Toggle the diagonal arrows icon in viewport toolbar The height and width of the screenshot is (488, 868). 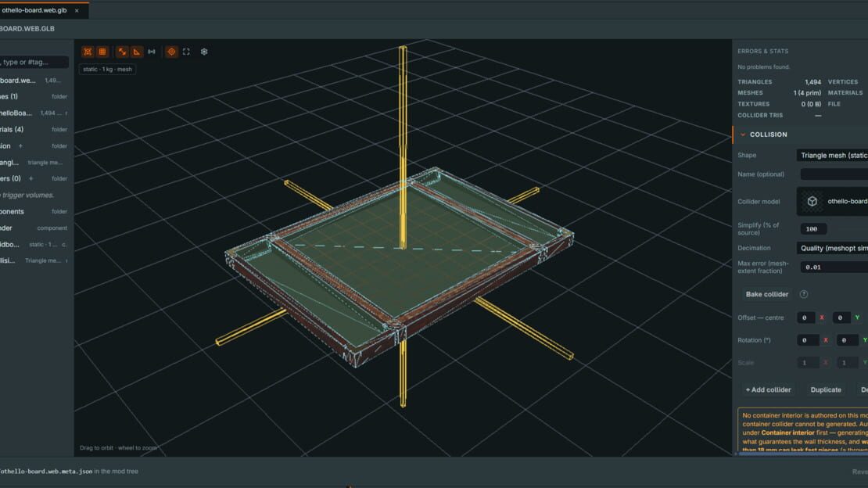click(122, 52)
